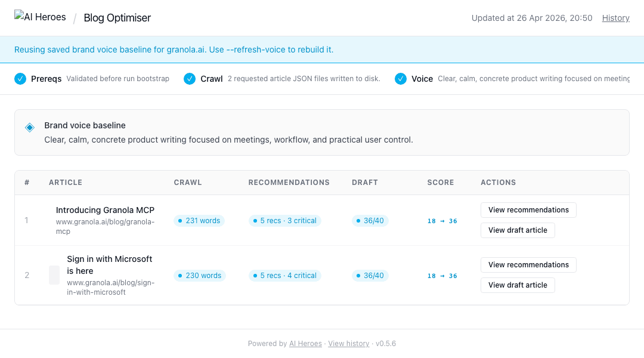Image resolution: width=644 pixels, height=358 pixels.
Task: Open the History link in header
Action: pos(615,18)
